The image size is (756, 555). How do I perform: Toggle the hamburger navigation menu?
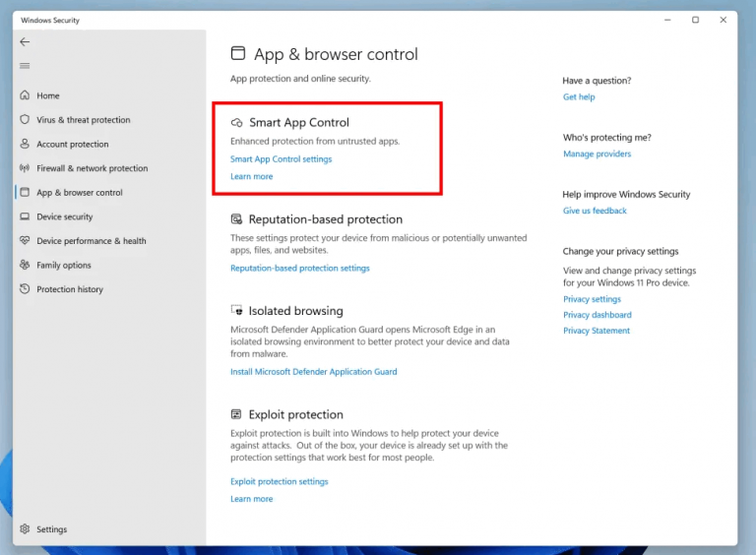click(25, 66)
